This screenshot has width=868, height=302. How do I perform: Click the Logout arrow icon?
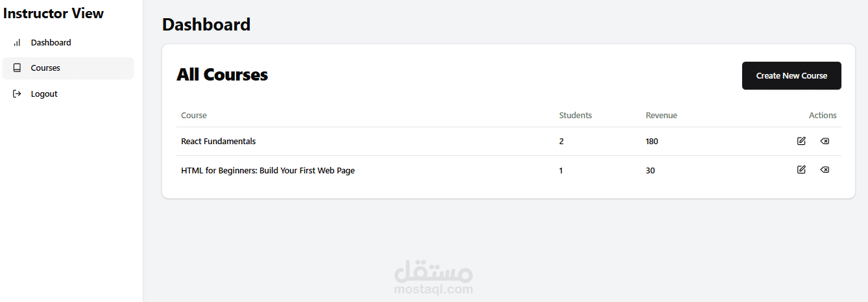17,94
